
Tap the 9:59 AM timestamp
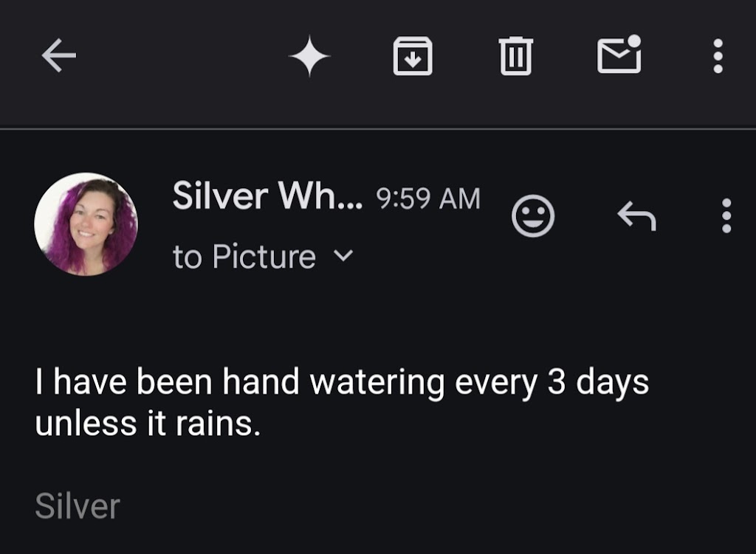pyautogui.click(x=428, y=198)
